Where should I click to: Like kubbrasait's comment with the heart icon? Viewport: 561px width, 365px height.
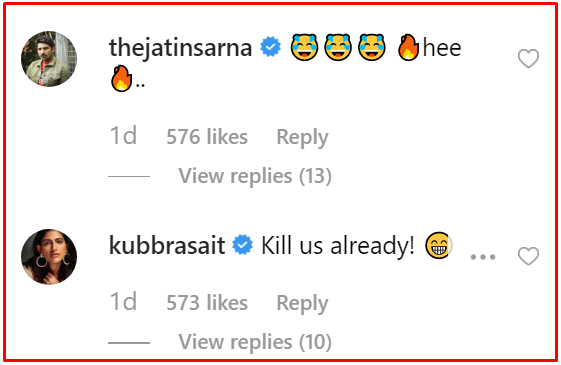click(528, 256)
